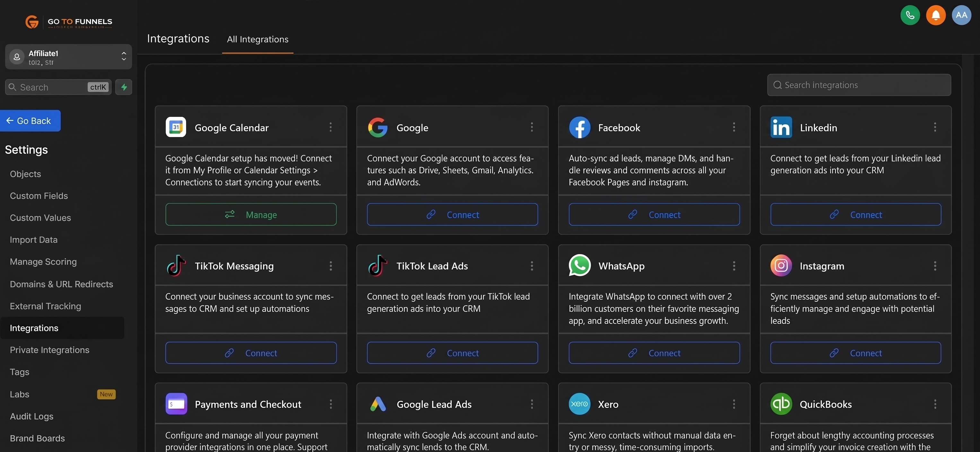Click the Payments and Checkout card icon
Screen dimensions: 980x452
(176, 404)
